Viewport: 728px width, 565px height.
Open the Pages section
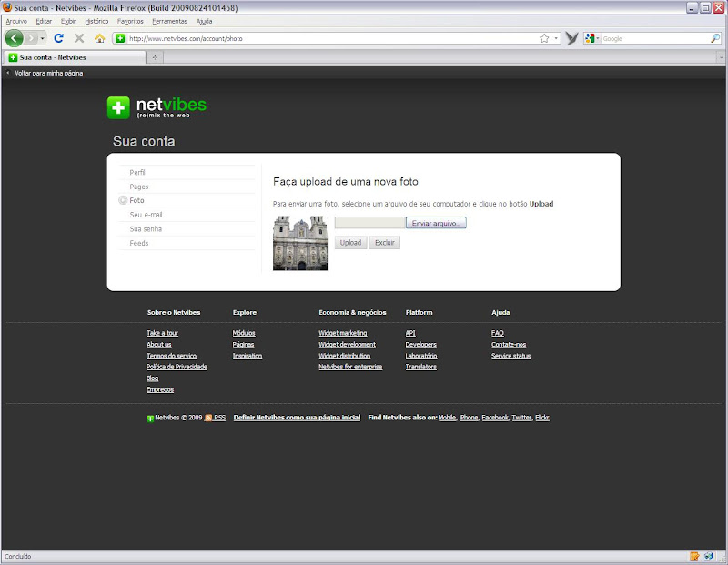pos(139,187)
